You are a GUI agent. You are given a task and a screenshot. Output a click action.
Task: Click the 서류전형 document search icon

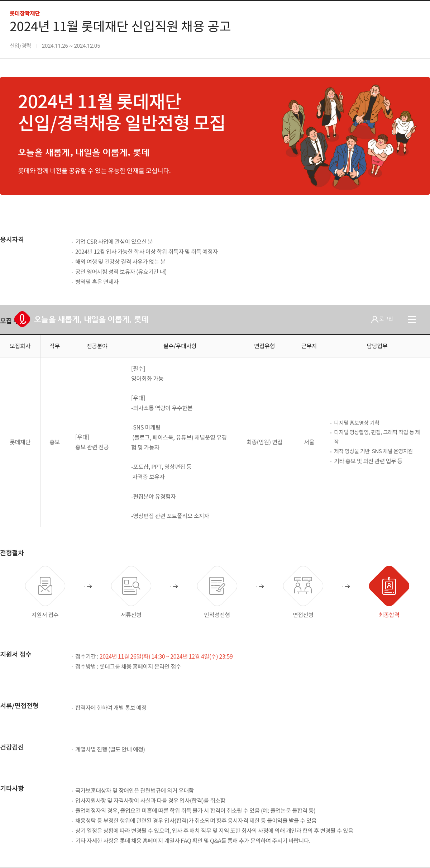pyautogui.click(x=131, y=586)
